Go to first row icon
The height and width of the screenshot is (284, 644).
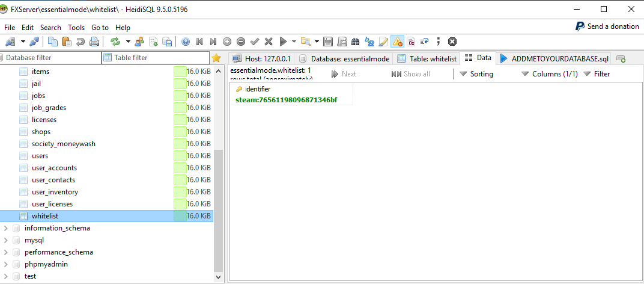pyautogui.click(x=199, y=42)
